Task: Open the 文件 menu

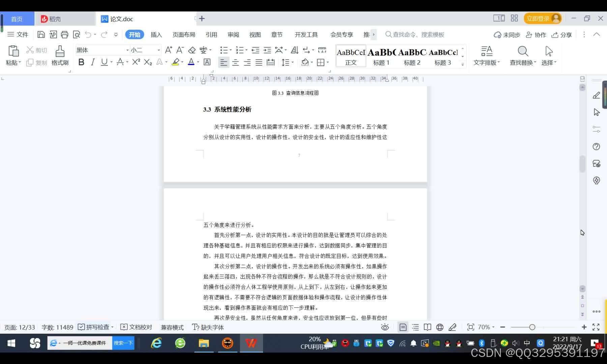Action: click(18, 34)
